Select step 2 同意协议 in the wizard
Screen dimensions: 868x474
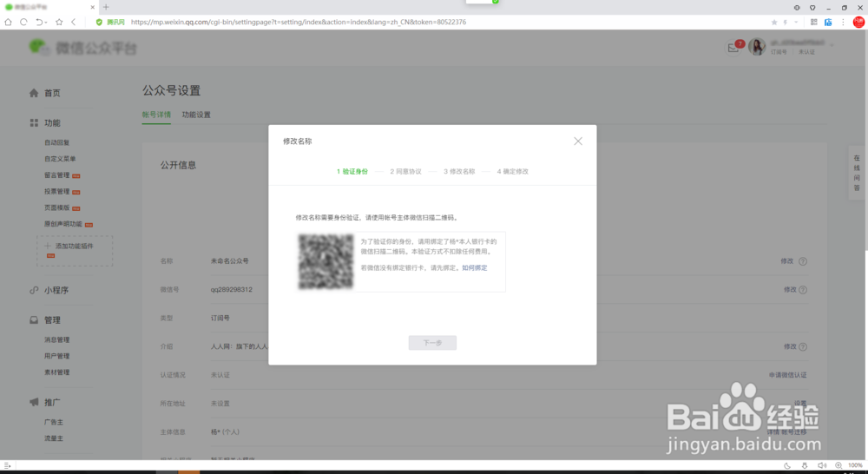tap(405, 172)
